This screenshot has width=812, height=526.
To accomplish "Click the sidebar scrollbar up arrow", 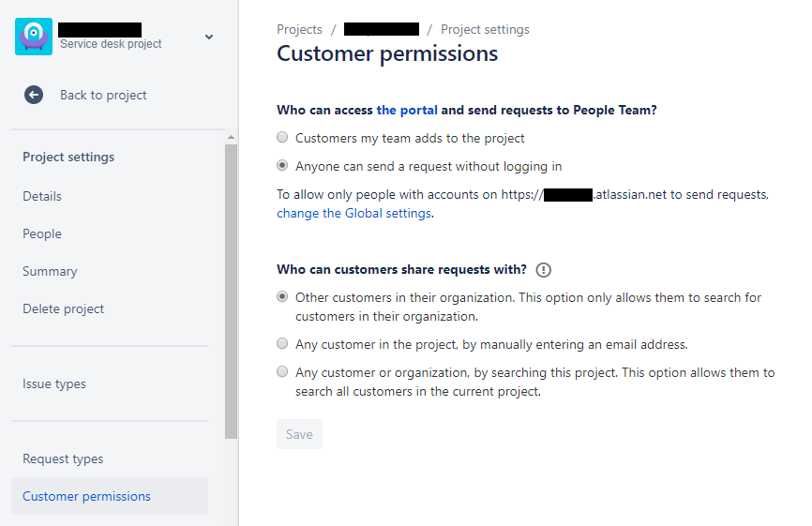I will click(231, 137).
